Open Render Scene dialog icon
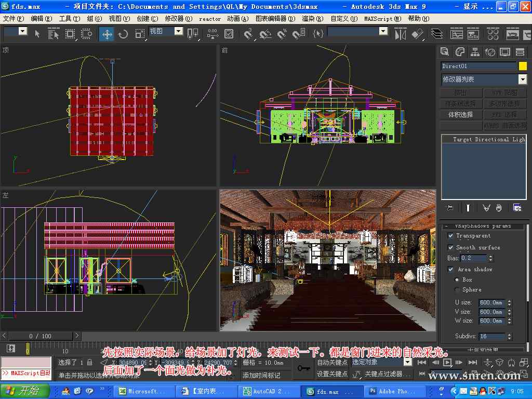This screenshot has height=399, width=532. tap(512, 34)
